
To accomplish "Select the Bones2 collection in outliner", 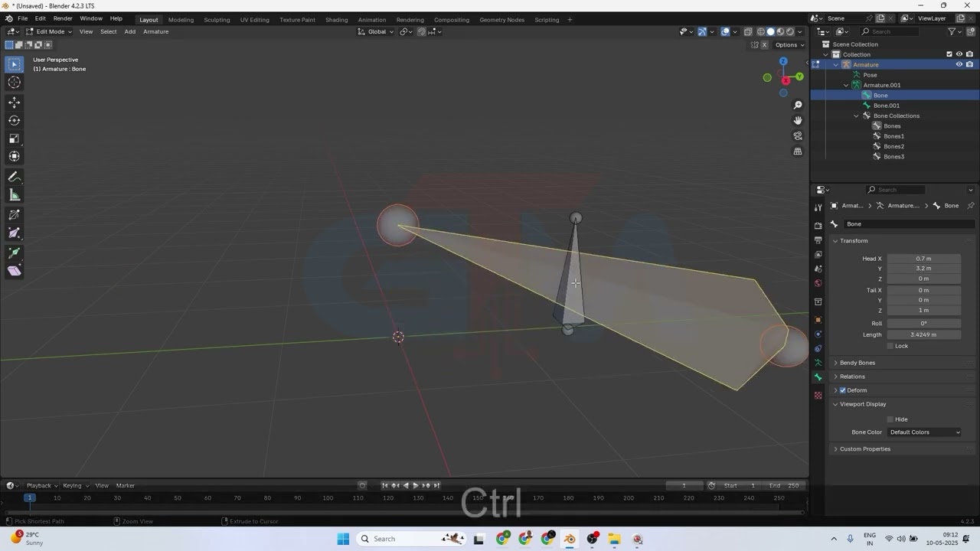I will 893,147.
